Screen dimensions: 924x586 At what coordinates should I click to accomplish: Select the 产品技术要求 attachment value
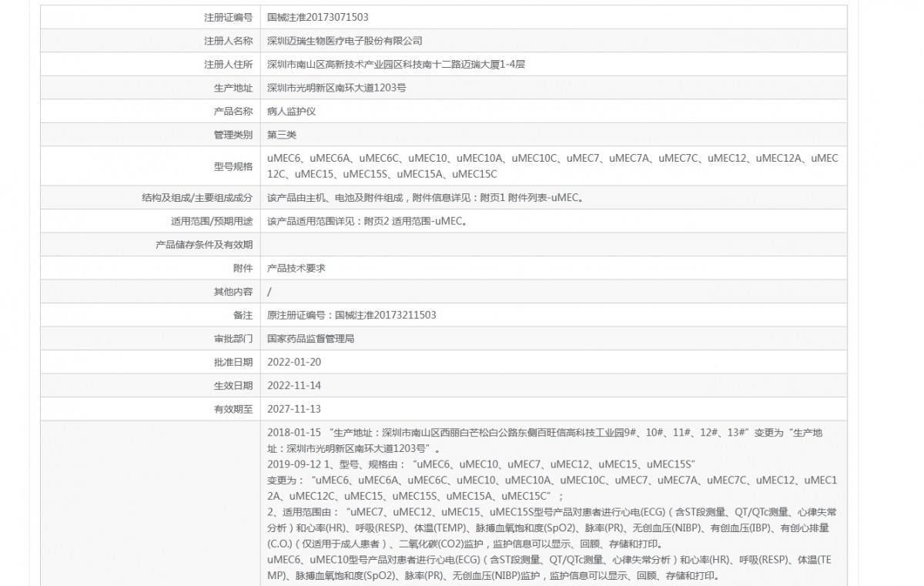click(296, 268)
